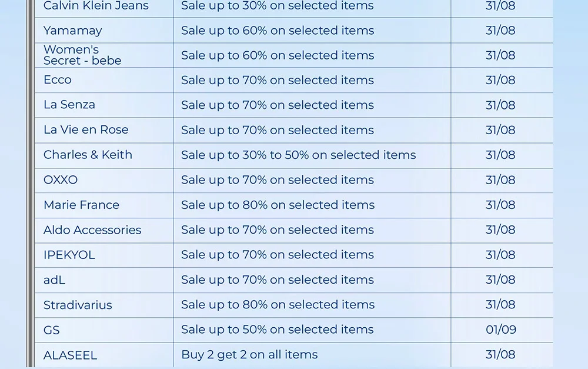This screenshot has height=369, width=588.
Task: Select the 'Sale up to 30% to 50%' offer
Action: point(298,155)
